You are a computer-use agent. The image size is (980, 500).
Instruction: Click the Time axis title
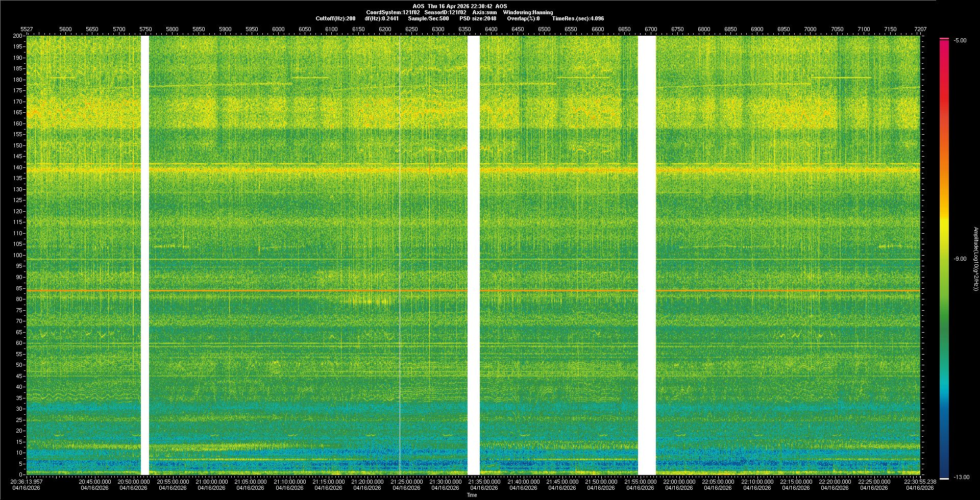tap(472, 495)
